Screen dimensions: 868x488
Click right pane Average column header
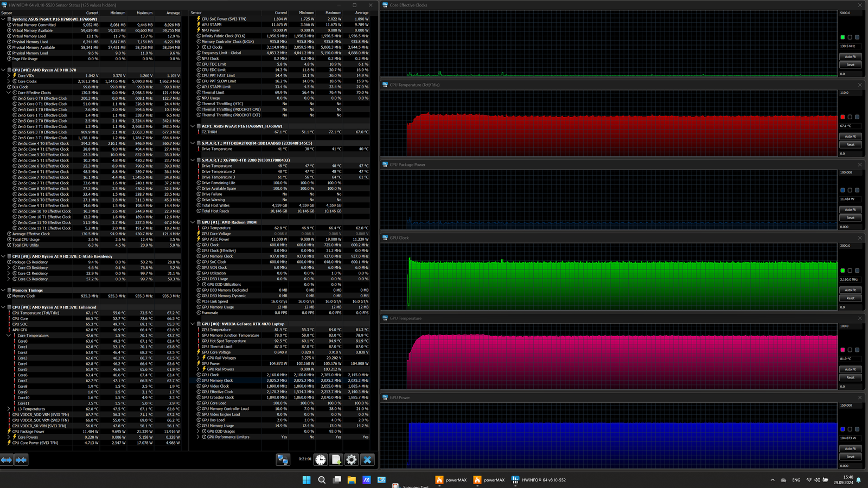[362, 13]
